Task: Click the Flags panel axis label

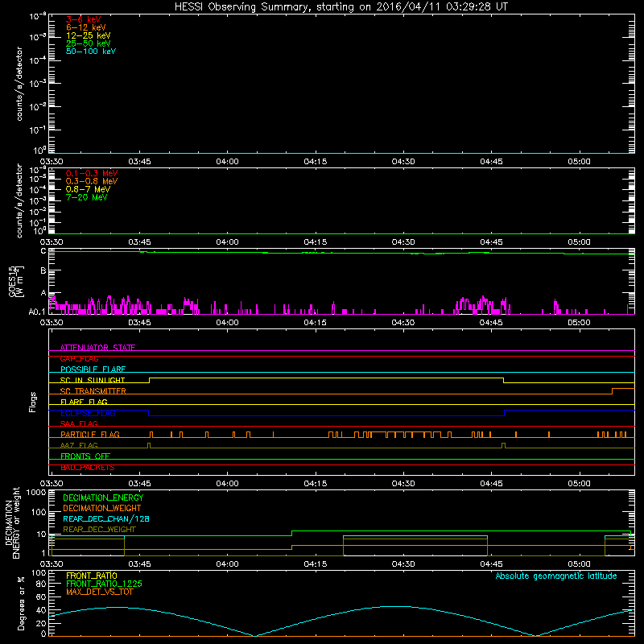Action: tap(32, 402)
